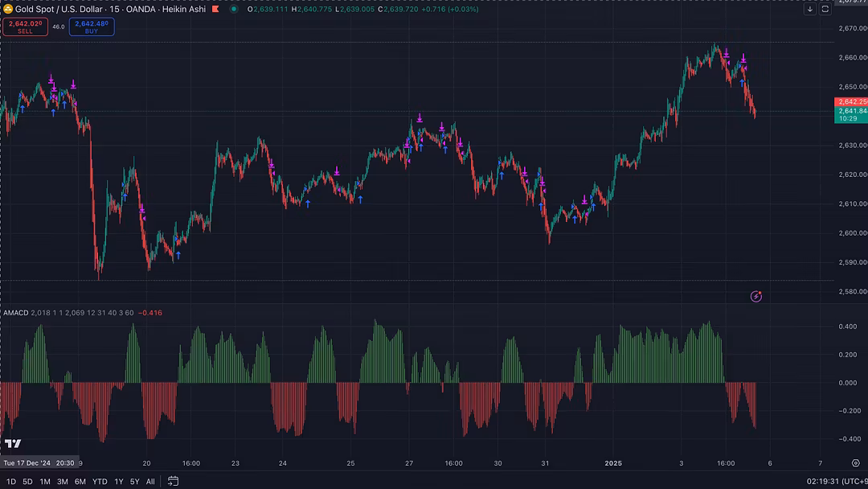Click the scroll-down arrow button top right
This screenshot has width=868, height=489.
click(809, 9)
